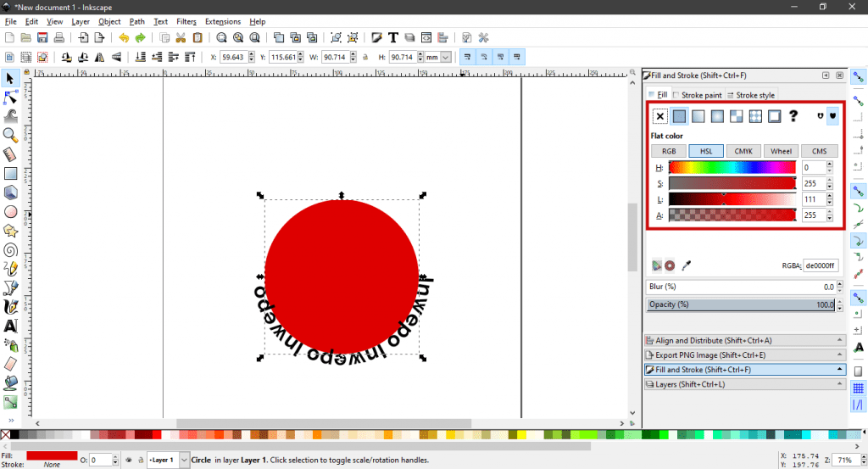Select the Zoom tool in toolbox

point(11,135)
